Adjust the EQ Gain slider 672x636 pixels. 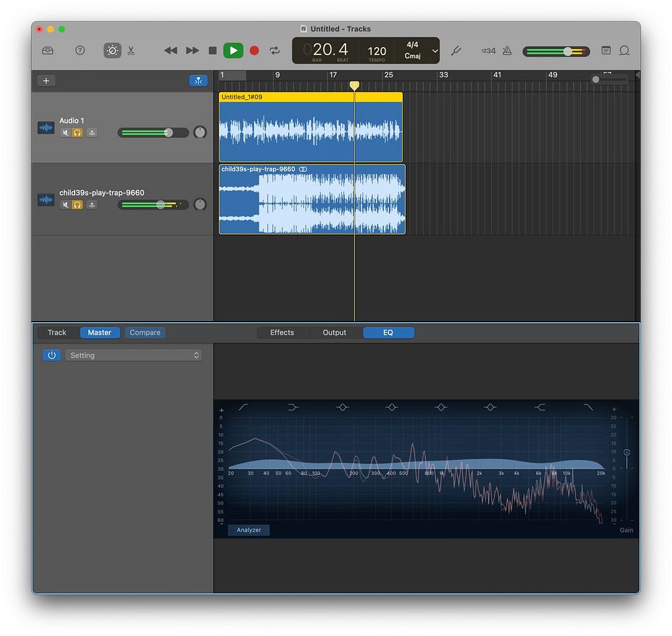point(626,452)
